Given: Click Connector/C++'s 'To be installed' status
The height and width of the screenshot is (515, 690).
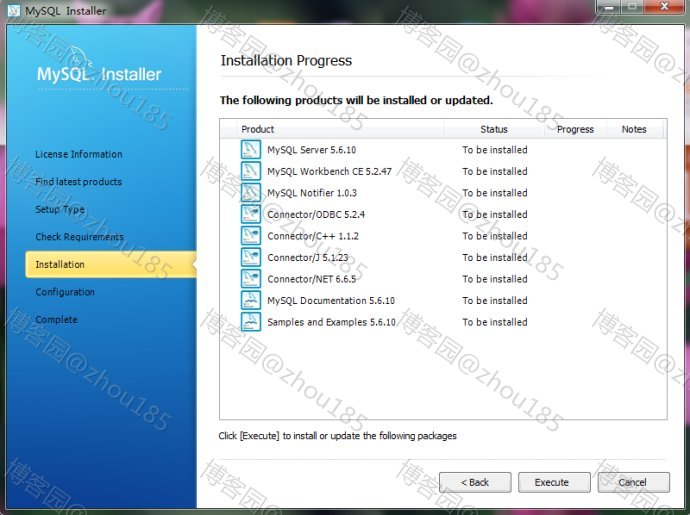Looking at the screenshot, I should [495, 236].
